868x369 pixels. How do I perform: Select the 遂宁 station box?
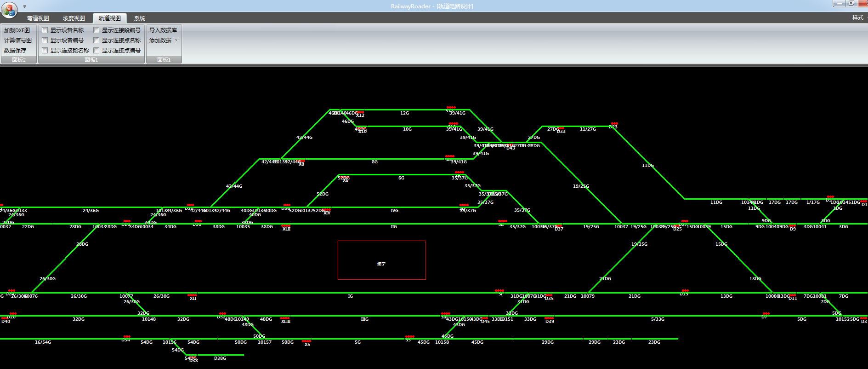[382, 260]
